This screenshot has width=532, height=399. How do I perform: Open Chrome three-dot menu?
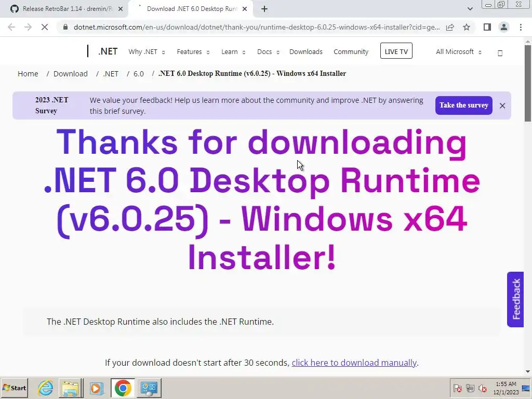point(521,27)
